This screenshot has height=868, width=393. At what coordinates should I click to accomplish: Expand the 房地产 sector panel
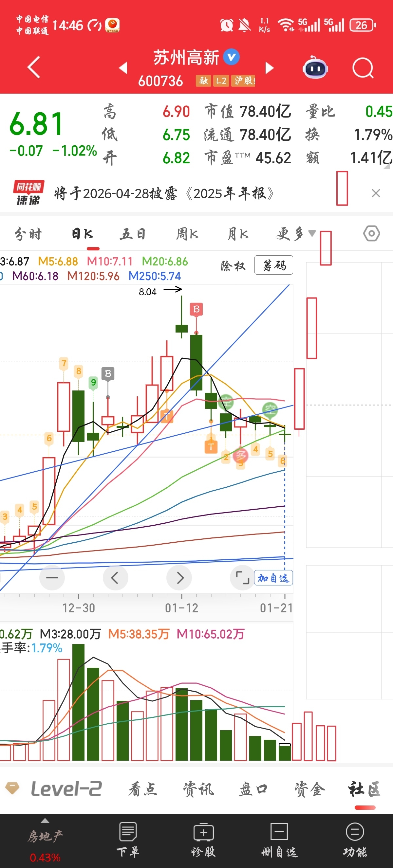[x=45, y=840]
